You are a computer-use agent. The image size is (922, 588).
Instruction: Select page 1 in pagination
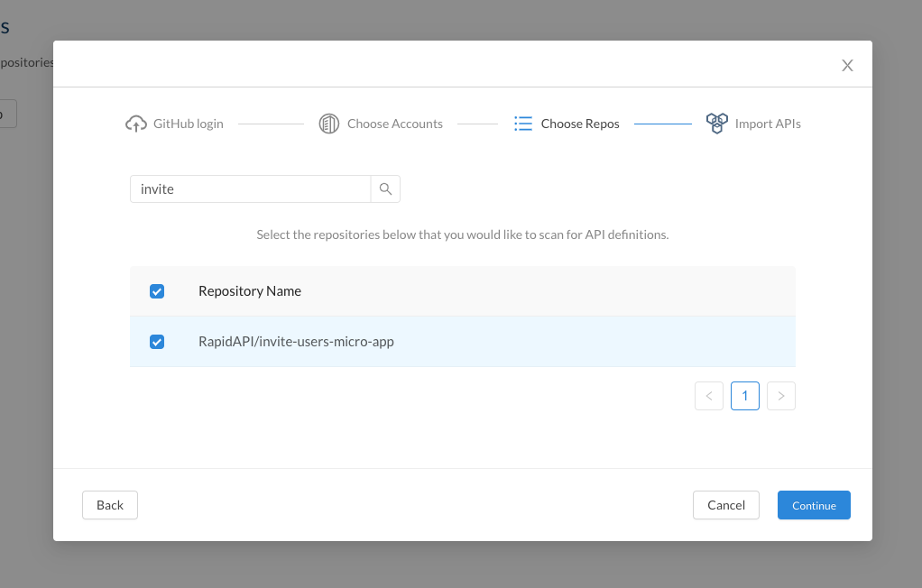[745, 396]
